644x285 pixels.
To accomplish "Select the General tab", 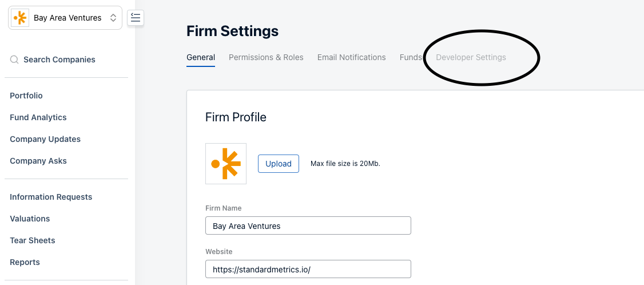I will click(x=201, y=57).
